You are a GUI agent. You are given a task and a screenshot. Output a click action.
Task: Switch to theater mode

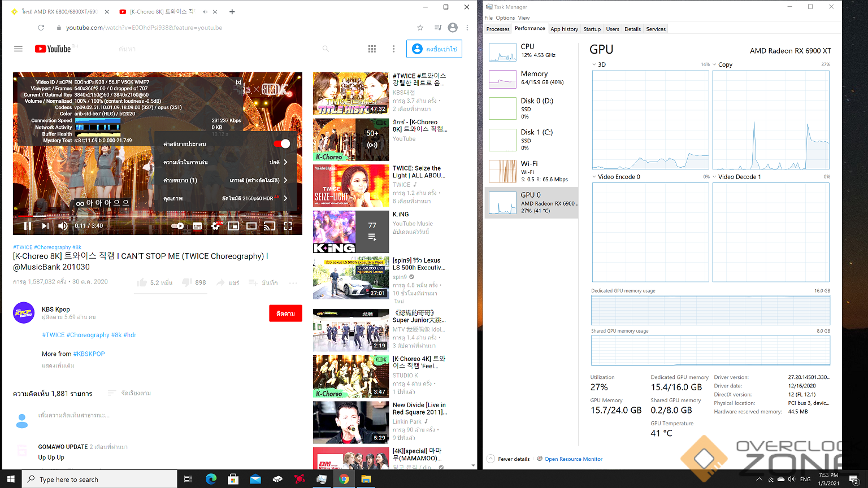(251, 226)
